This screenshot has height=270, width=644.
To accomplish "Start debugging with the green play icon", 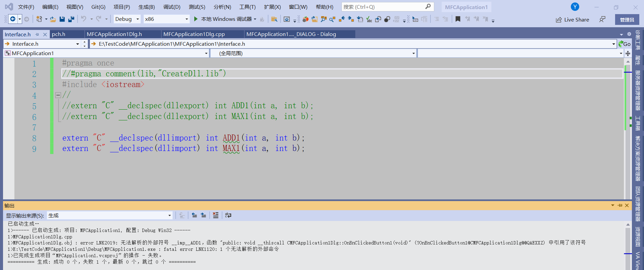I will click(196, 19).
